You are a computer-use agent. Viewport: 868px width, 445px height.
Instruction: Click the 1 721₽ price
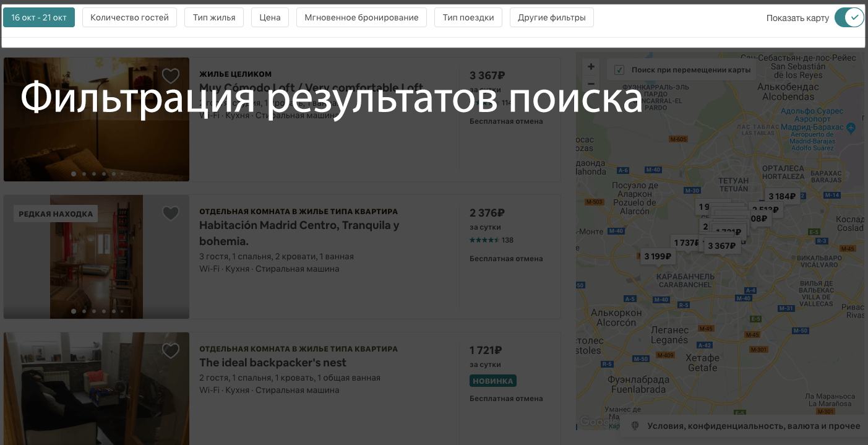[486, 350]
